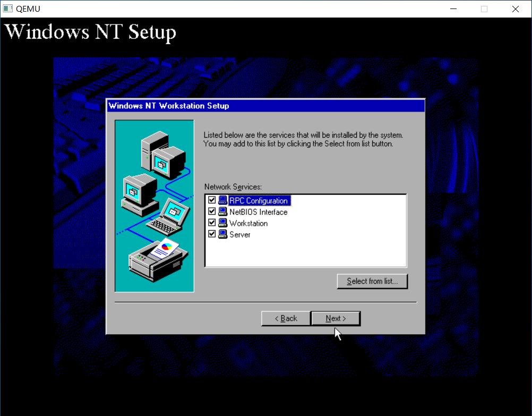Select the Server entry in Network Services
Image resolution: width=532 pixels, height=416 pixels.
pyautogui.click(x=239, y=234)
